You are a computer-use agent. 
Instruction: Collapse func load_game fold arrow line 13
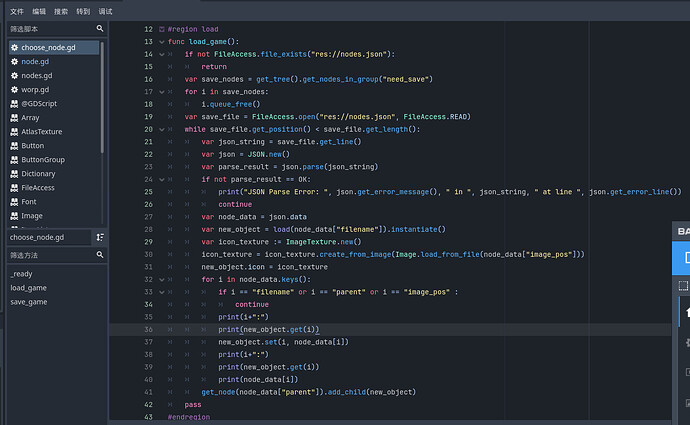[161, 42]
